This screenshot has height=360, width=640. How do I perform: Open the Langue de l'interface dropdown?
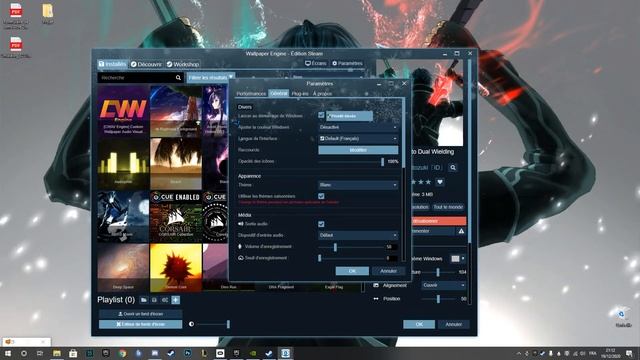point(358,139)
